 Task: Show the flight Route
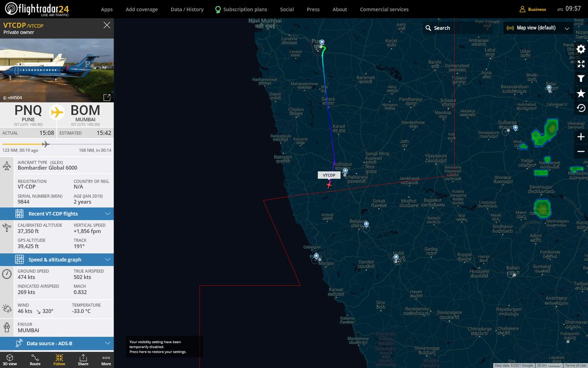pyautogui.click(x=35, y=359)
